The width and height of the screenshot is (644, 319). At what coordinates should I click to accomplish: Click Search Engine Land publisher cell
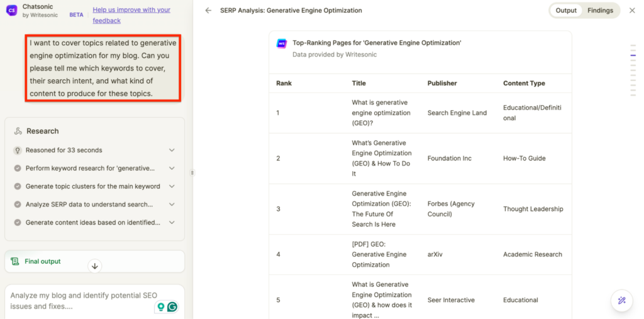coord(457,113)
